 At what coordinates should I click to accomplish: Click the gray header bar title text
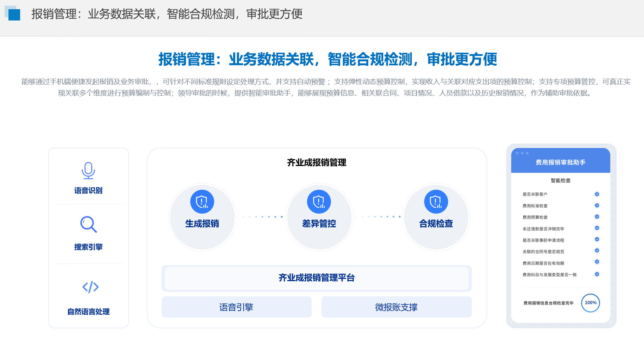click(167, 14)
